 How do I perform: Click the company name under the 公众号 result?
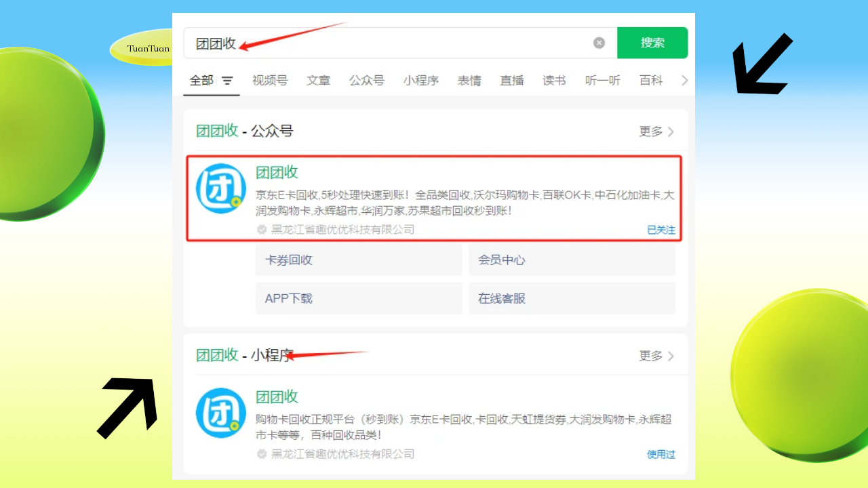pyautogui.click(x=343, y=230)
